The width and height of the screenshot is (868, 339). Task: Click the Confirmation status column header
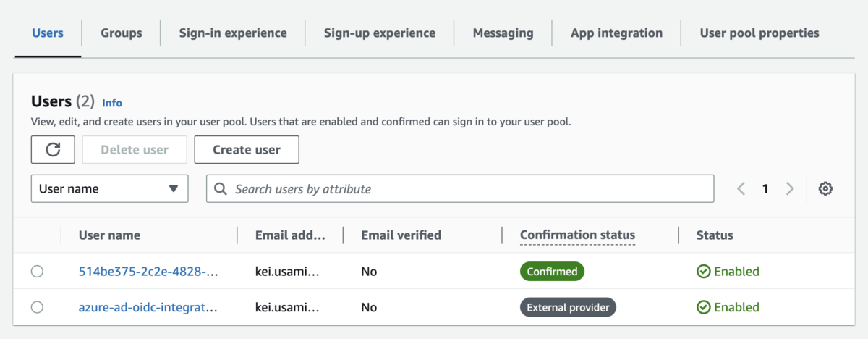pyautogui.click(x=577, y=235)
